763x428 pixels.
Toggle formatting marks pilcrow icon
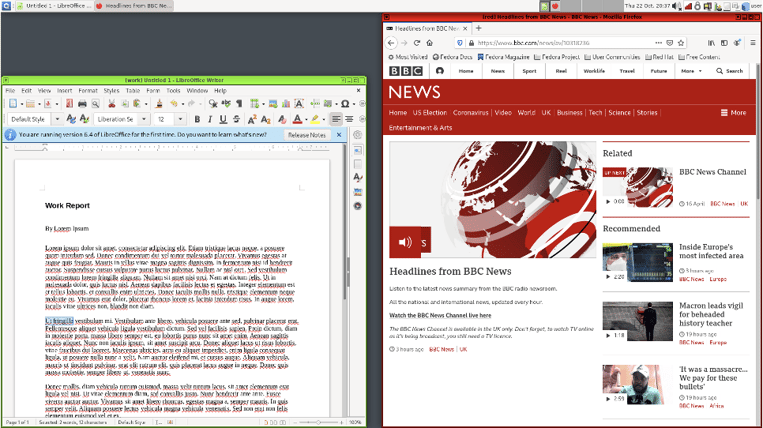click(x=239, y=104)
